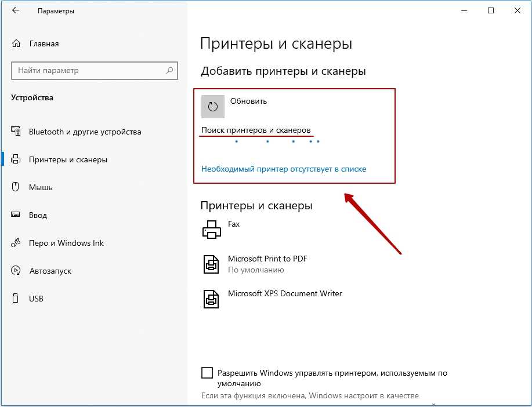Open Принтеры и сканеры section
Image resolution: width=532 pixels, height=407 pixels.
click(x=68, y=159)
